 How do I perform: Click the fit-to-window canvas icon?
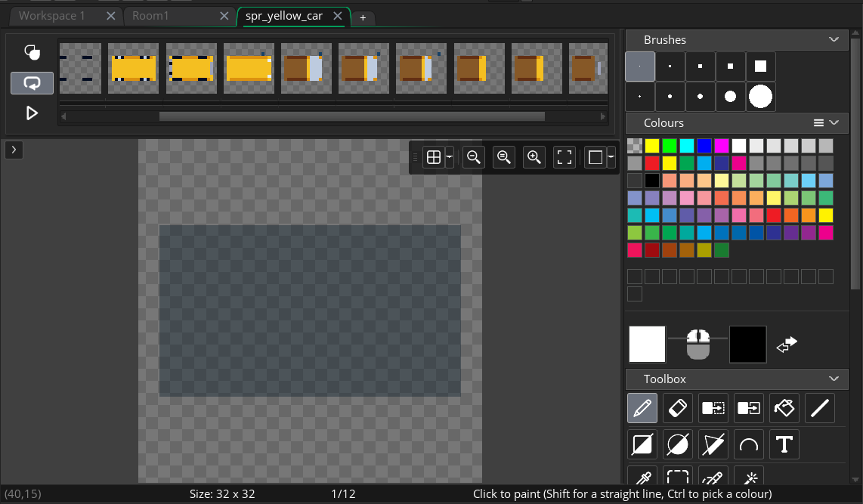[565, 157]
